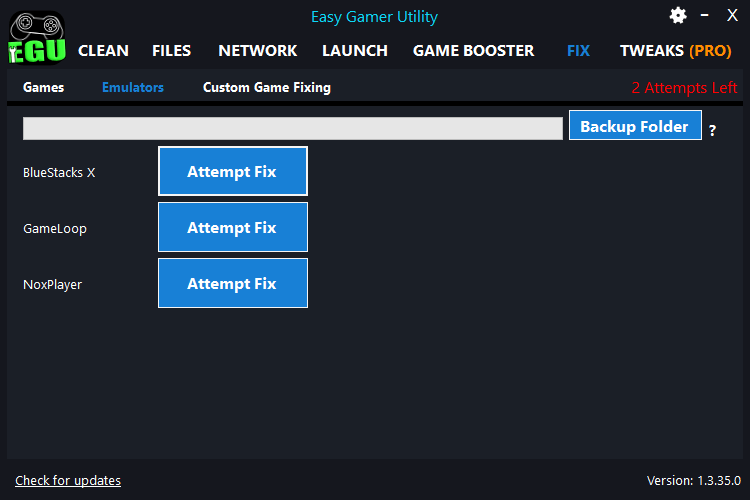
Task: Click the Check for updates link
Action: pyautogui.click(x=68, y=480)
